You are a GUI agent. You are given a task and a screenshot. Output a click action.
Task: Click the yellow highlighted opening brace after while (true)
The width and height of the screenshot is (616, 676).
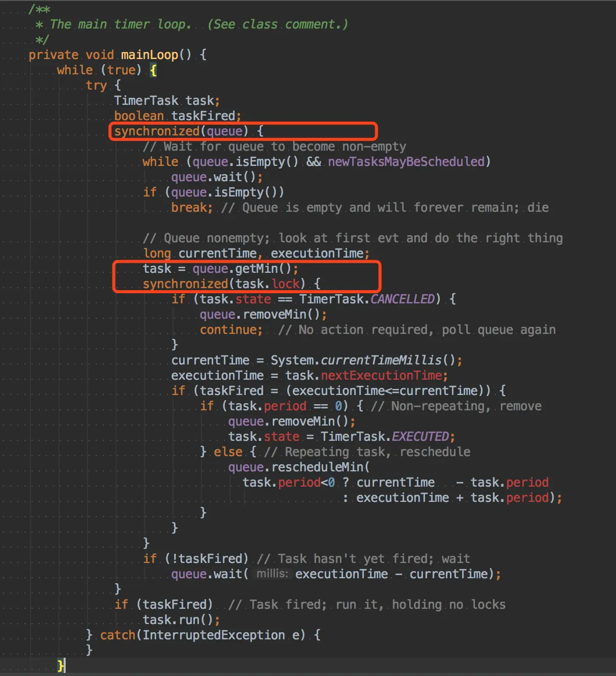(153, 70)
